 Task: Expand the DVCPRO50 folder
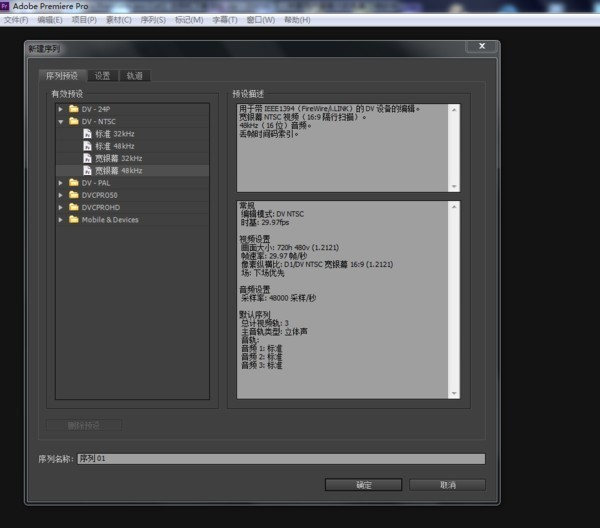[x=60, y=195]
